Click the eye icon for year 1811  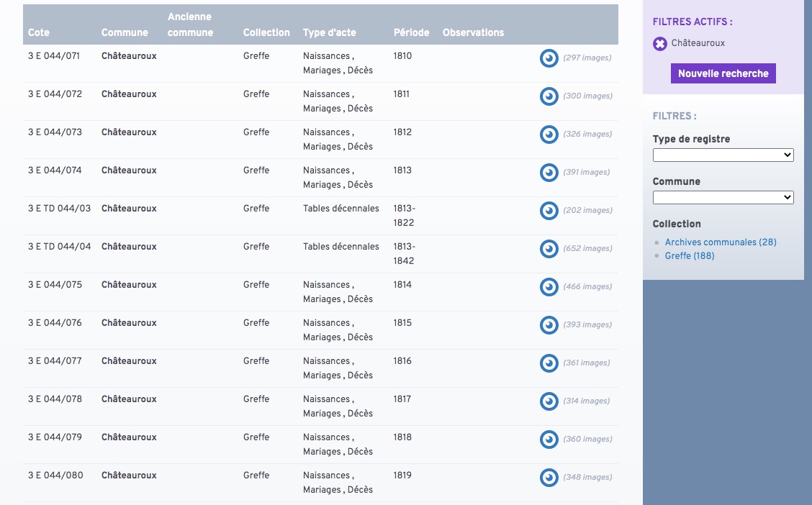click(549, 96)
